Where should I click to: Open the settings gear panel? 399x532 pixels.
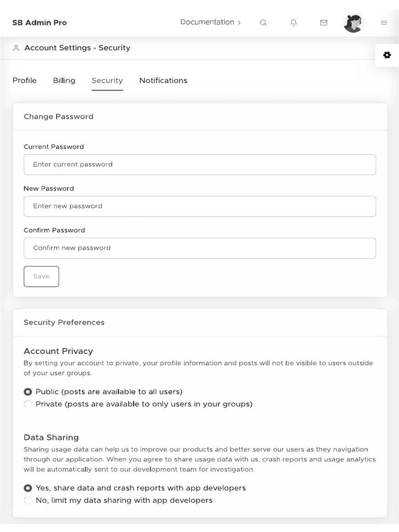pyautogui.click(x=387, y=55)
